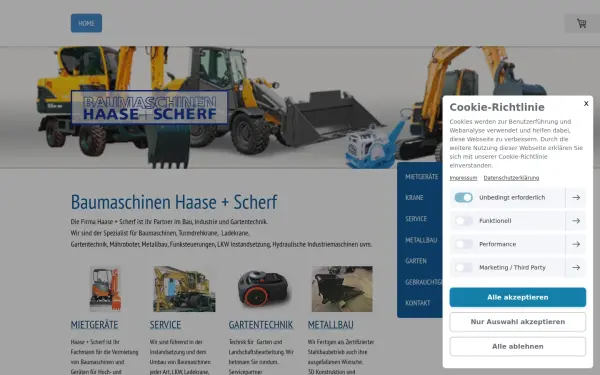
Task: Open the Datenschutzerklärung link
Action: (511, 178)
